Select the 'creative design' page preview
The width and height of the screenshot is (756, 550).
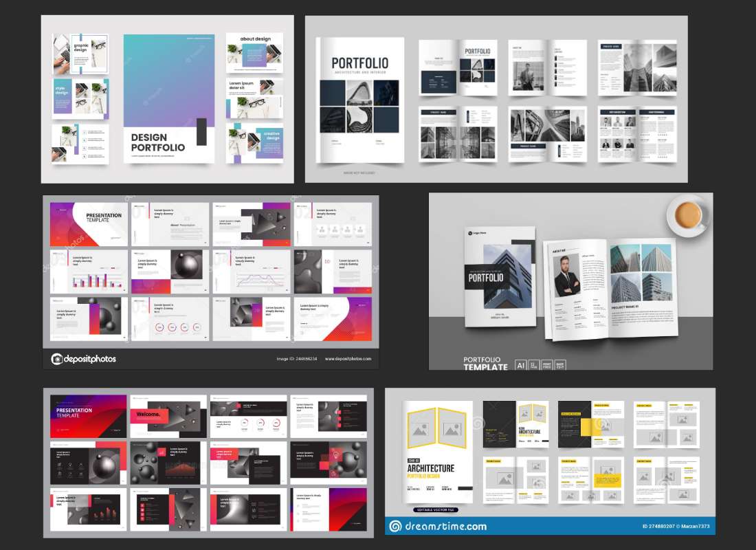[x=254, y=143]
